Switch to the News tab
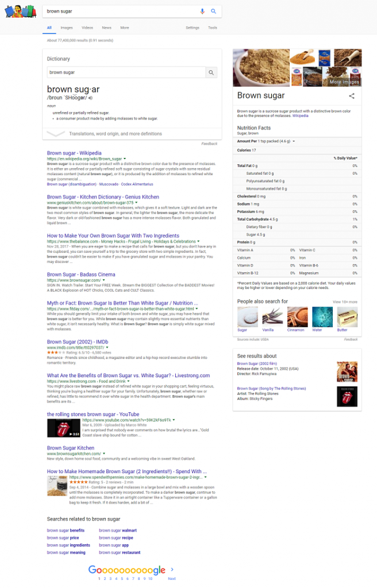The image size is (377, 588). click(x=107, y=28)
